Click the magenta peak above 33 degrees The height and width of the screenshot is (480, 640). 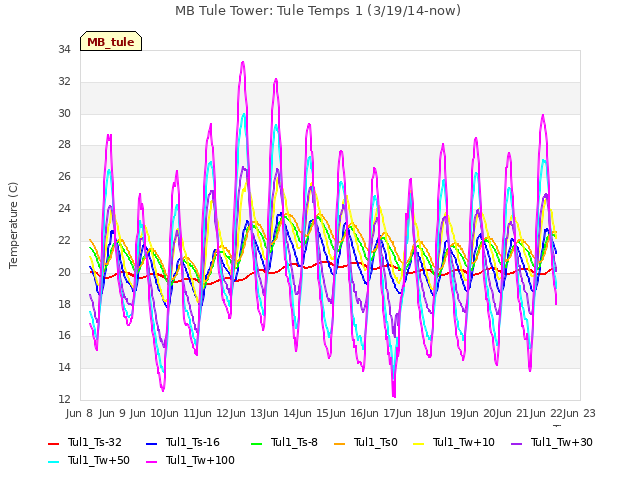click(x=243, y=62)
